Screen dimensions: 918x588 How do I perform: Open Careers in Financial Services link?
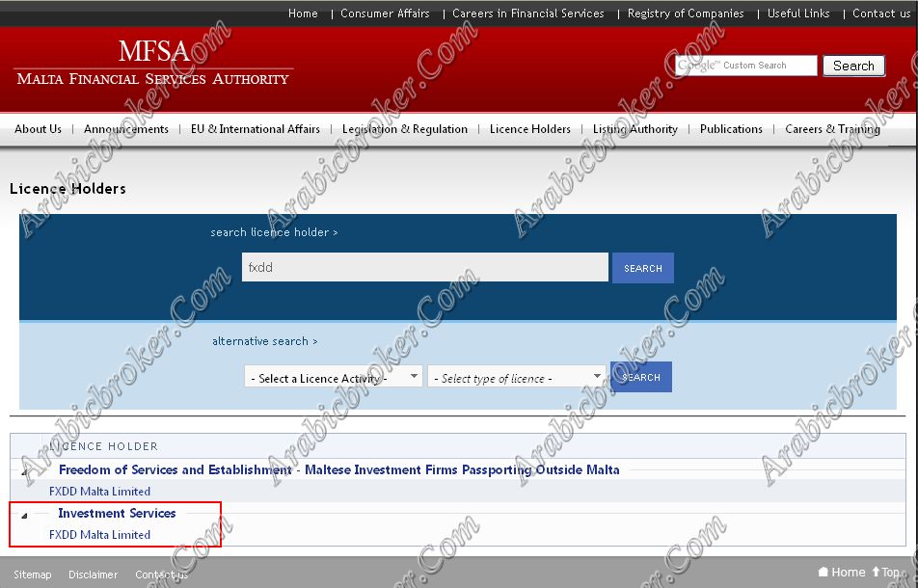point(528,13)
